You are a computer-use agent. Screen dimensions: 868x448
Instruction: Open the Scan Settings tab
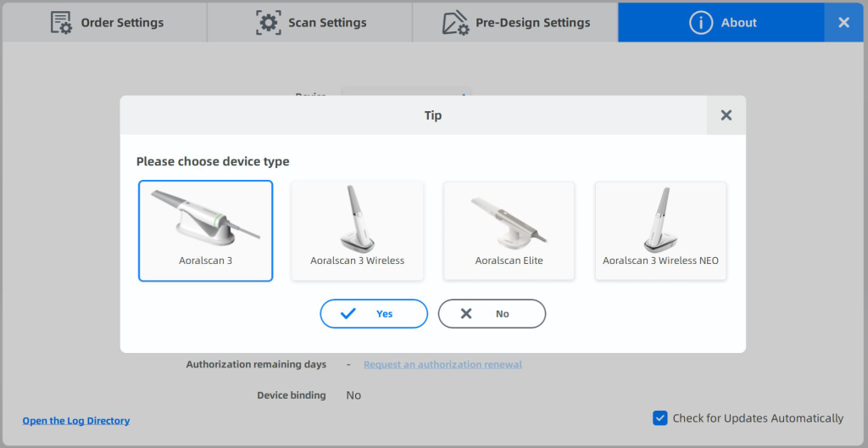click(x=310, y=22)
